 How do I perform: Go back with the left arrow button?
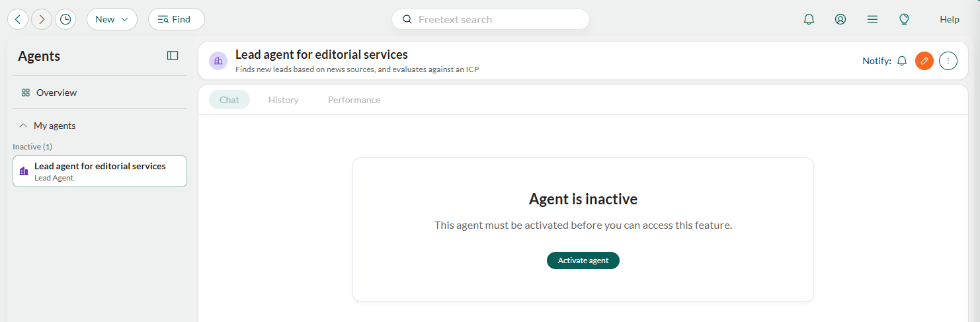point(18,19)
